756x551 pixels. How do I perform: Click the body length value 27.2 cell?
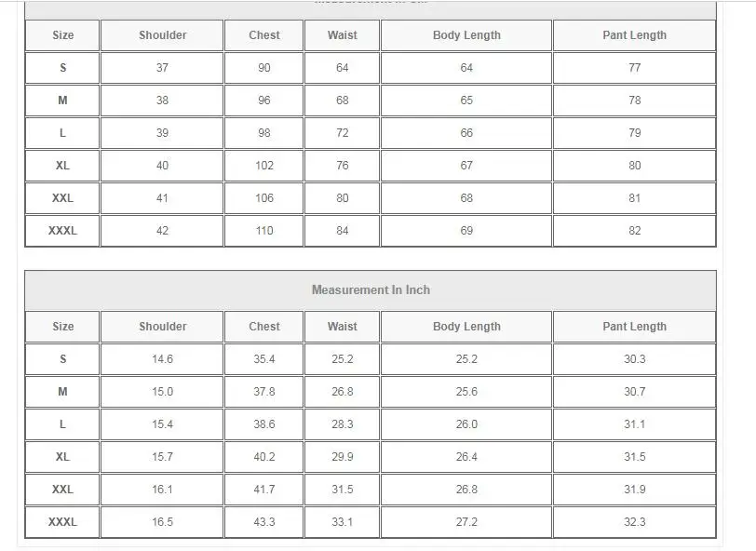(x=466, y=521)
